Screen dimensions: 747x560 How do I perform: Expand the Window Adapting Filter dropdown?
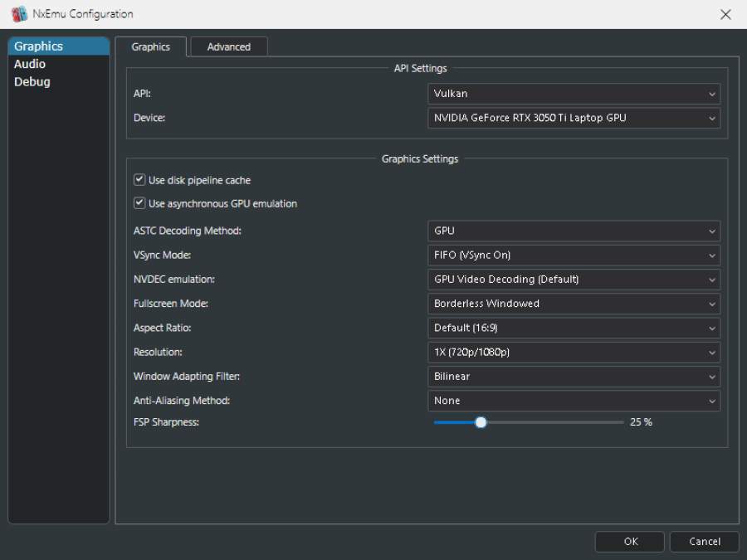[574, 377]
